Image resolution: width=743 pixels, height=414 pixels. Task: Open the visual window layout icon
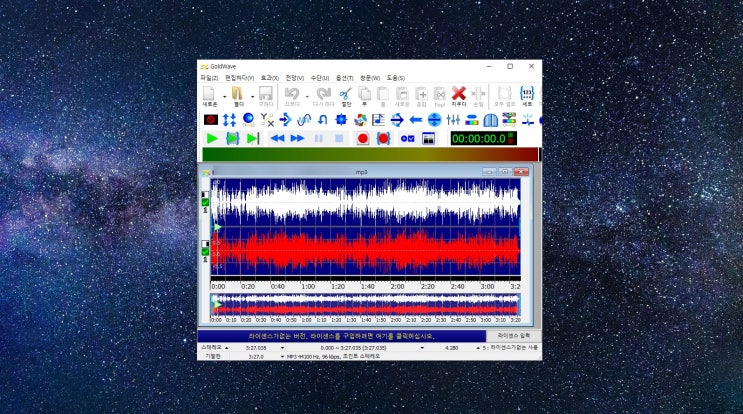[x=428, y=139]
